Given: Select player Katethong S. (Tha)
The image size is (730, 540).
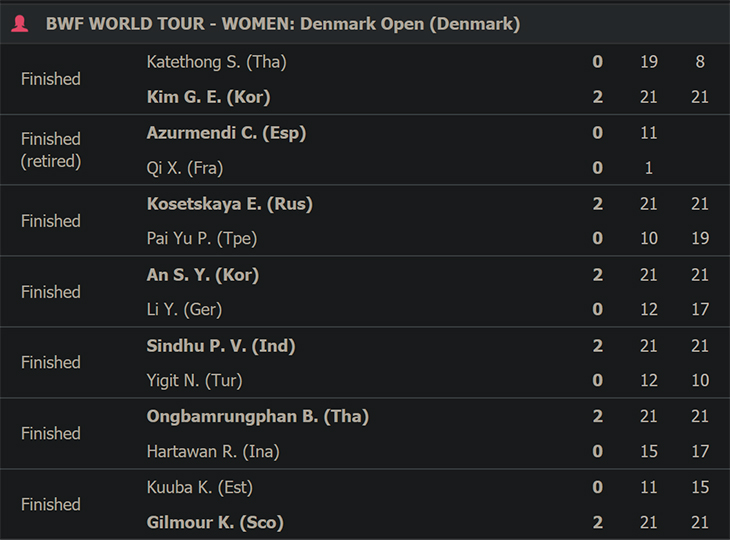Looking at the screenshot, I should pos(216,62).
